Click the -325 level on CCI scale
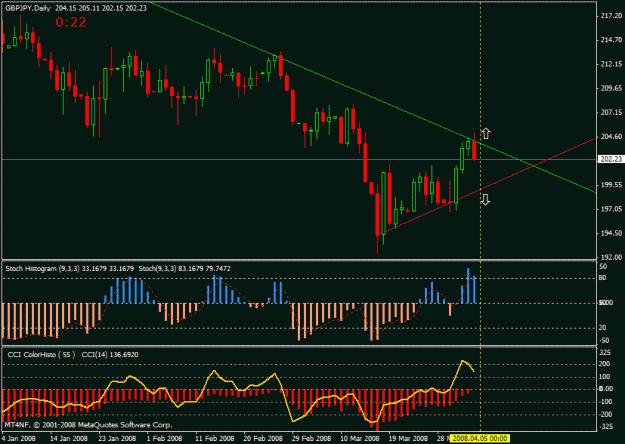This screenshot has height=444, width=625. point(604,427)
